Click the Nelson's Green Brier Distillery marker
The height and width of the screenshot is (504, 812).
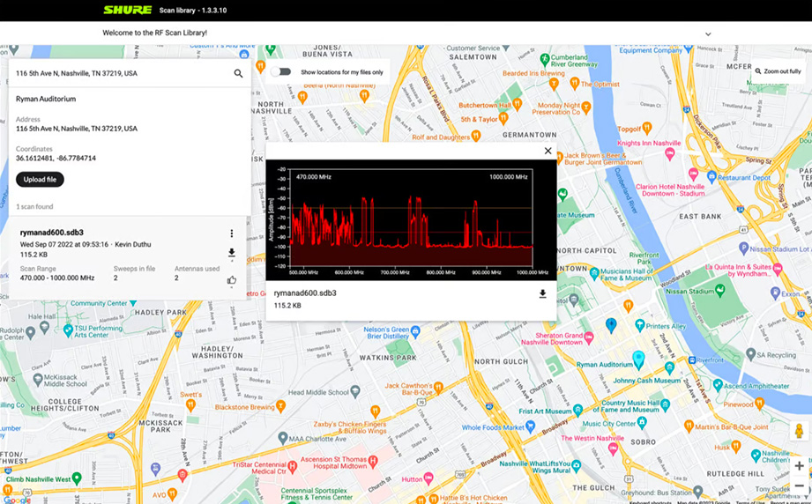(415, 330)
